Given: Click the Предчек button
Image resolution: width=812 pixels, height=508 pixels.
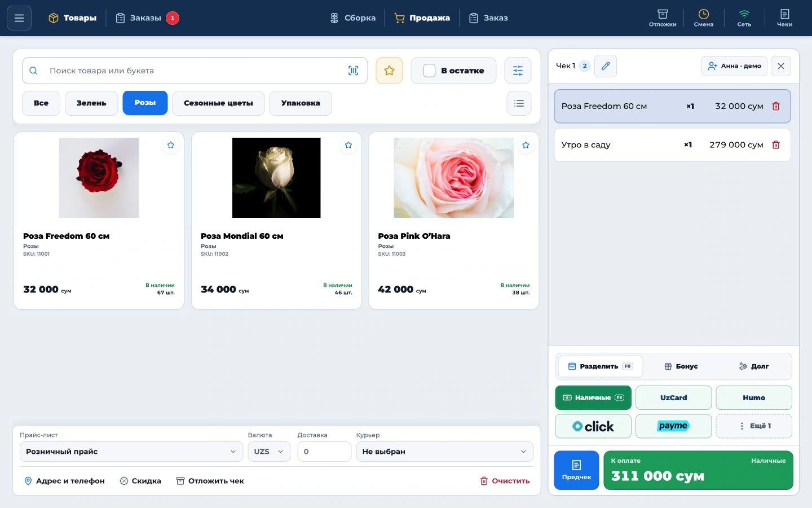Looking at the screenshot, I should tap(576, 470).
